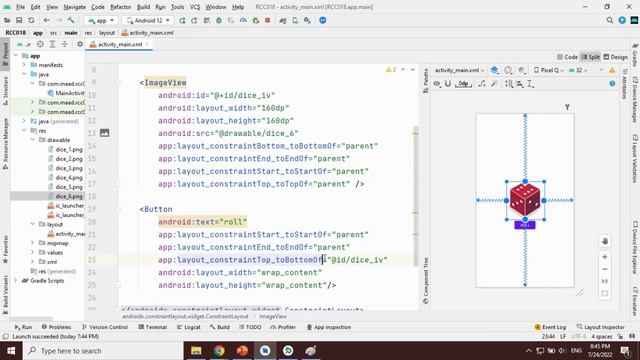Image resolution: width=640 pixels, height=360 pixels.
Task: Open the API 32 version dropdown
Action: pos(578,70)
